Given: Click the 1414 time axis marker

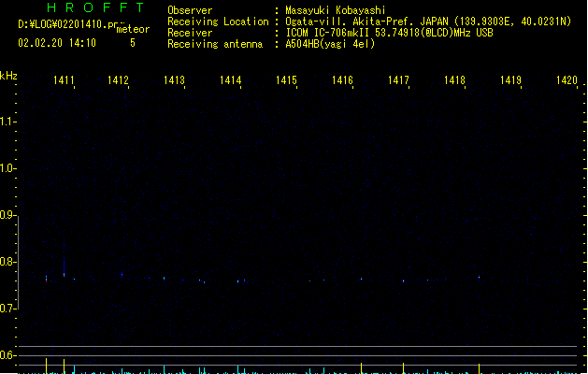Looking at the screenshot, I should (x=230, y=80).
